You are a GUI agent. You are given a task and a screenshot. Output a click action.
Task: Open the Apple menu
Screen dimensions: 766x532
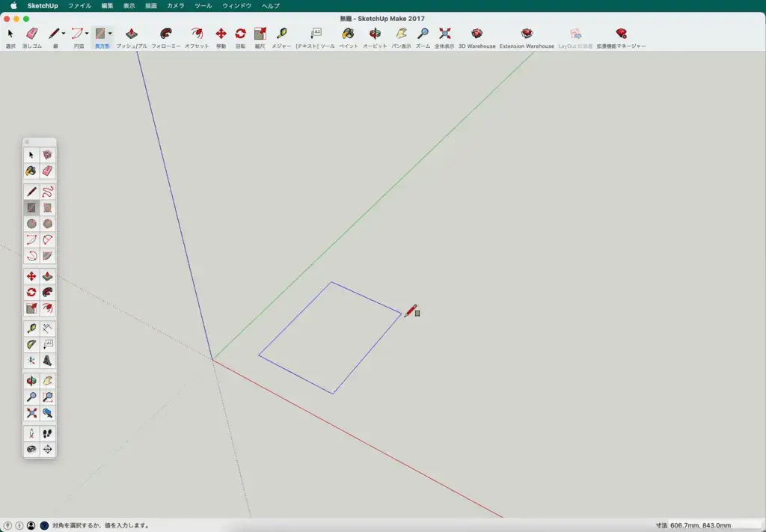pyautogui.click(x=13, y=6)
